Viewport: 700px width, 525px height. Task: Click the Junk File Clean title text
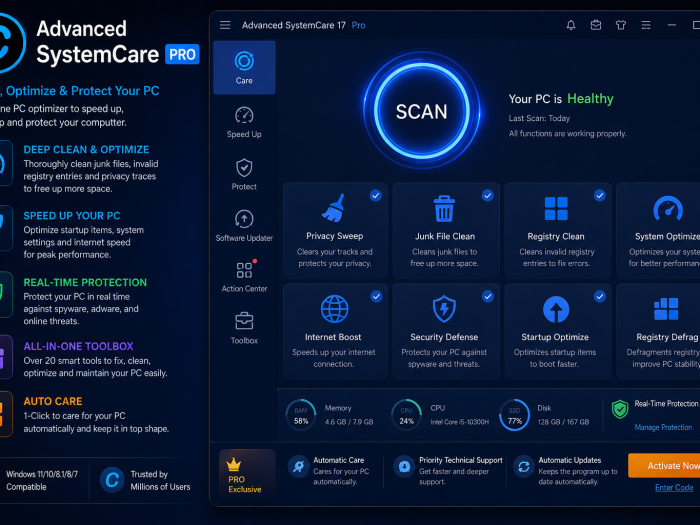(445, 236)
